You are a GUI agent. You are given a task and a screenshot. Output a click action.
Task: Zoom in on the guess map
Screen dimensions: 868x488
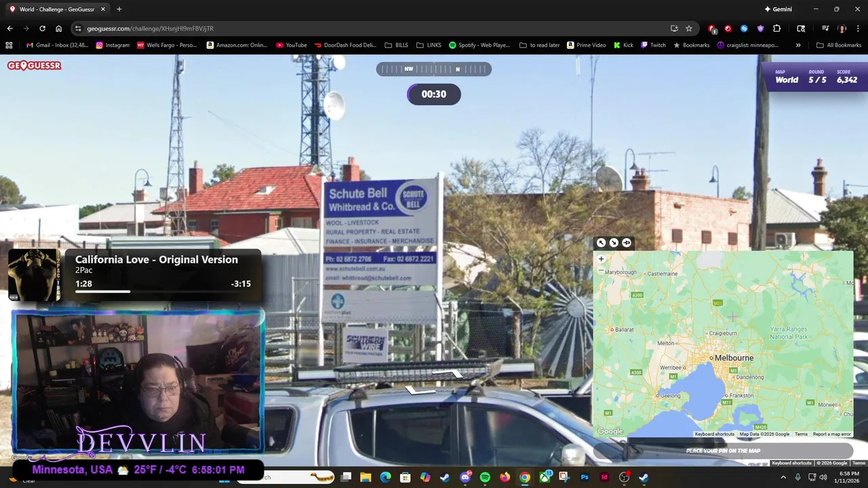pos(601,259)
